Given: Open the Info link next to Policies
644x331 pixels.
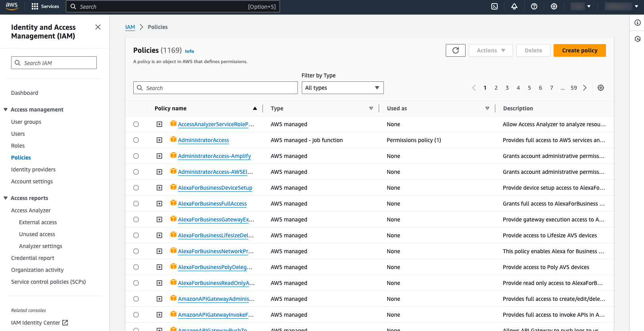Looking at the screenshot, I should [x=190, y=51].
